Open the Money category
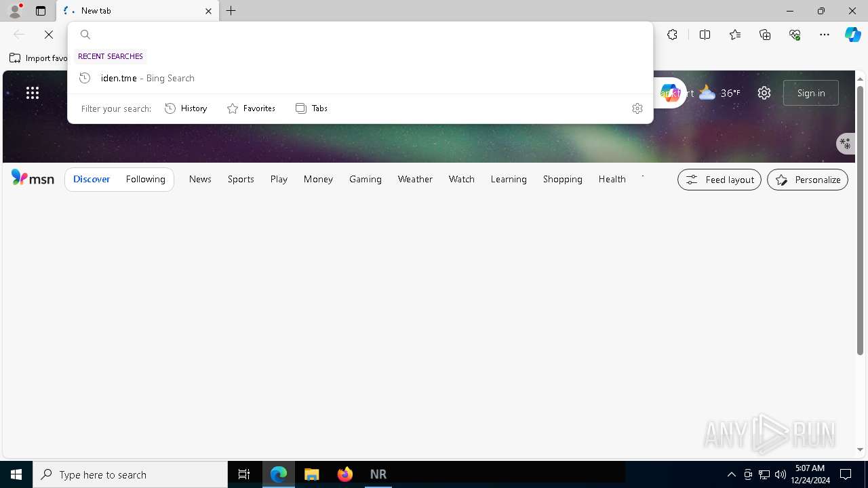The width and height of the screenshot is (868, 488). [318, 179]
